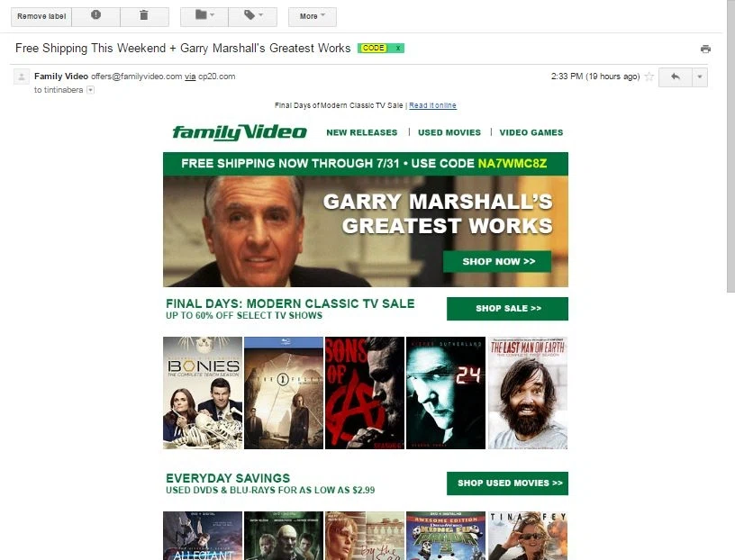Click SHOP NOW in the Garry Marshall banner
This screenshot has height=560, width=735.
coord(497,261)
